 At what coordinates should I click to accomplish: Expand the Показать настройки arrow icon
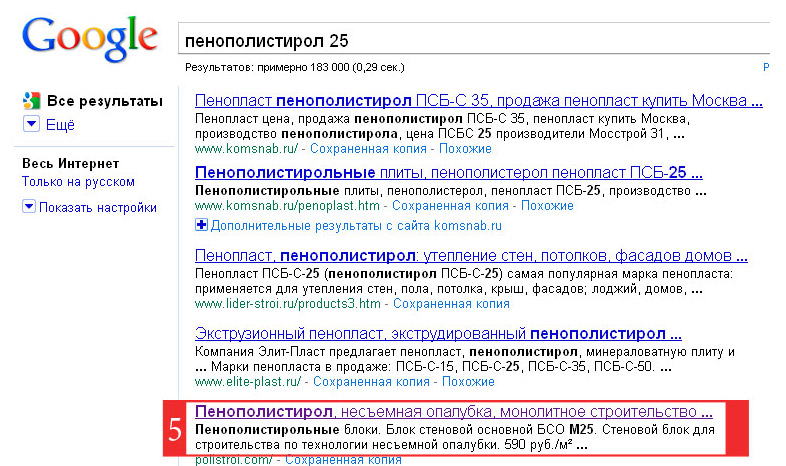[x=29, y=206]
